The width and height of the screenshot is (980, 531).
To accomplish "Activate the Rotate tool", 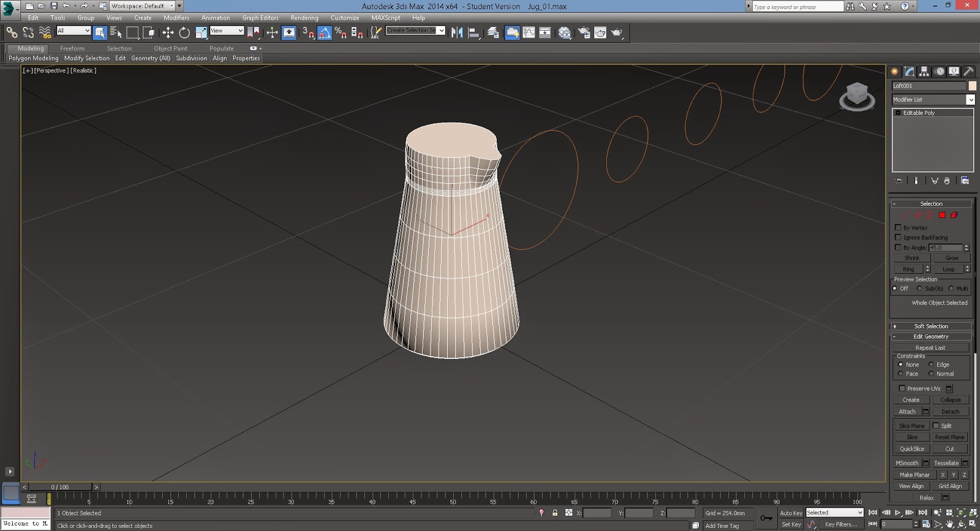I will [184, 32].
